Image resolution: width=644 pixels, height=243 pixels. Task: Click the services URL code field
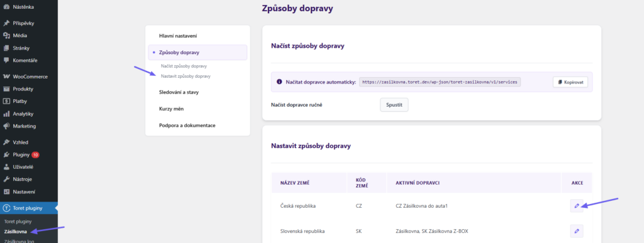click(440, 82)
